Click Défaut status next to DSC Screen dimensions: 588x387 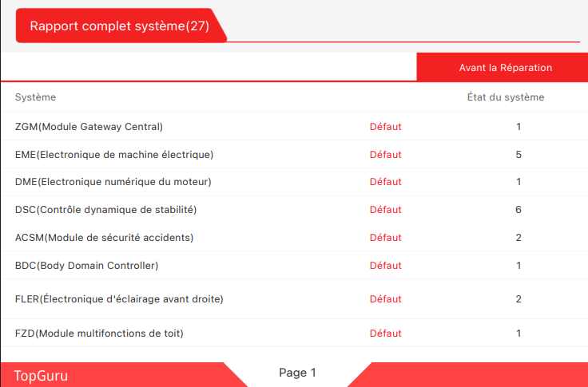(385, 210)
